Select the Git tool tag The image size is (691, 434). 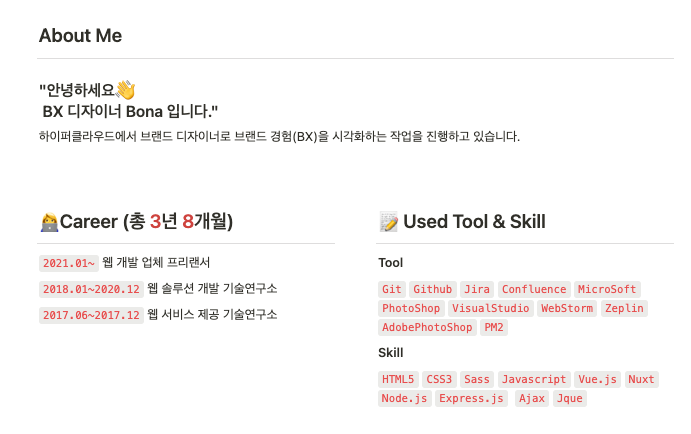pyautogui.click(x=391, y=289)
